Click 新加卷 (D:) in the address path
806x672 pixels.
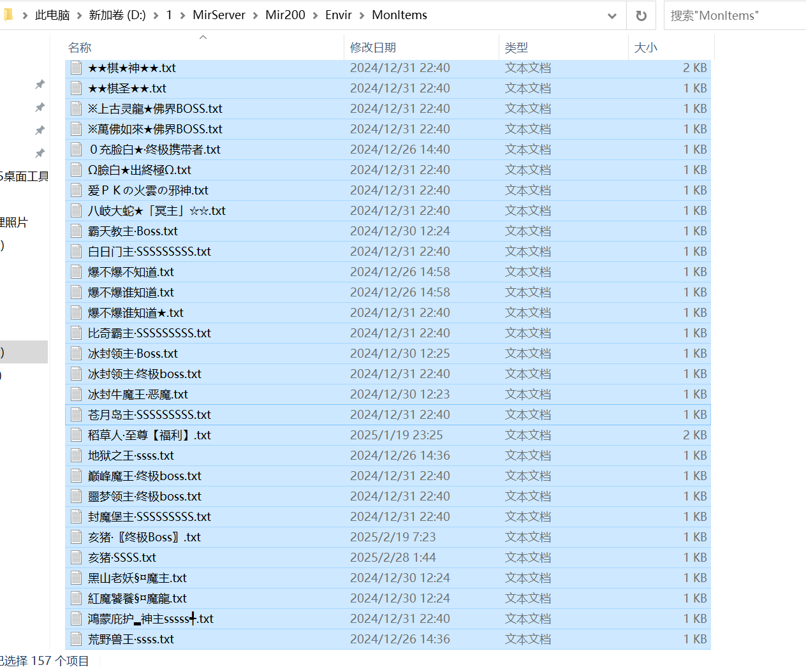click(117, 15)
